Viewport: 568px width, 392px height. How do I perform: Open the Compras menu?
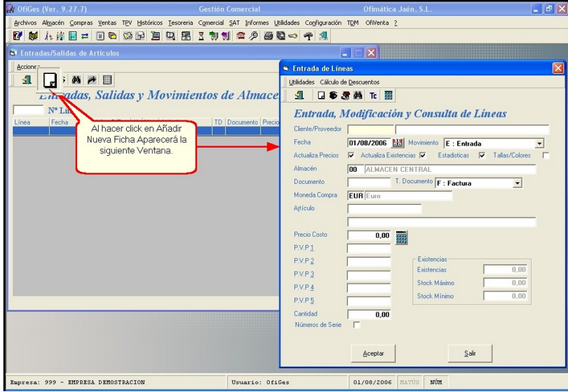tap(81, 22)
